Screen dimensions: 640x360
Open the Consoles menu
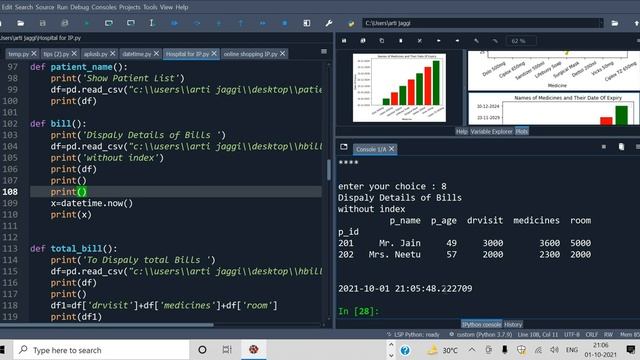pos(104,7)
